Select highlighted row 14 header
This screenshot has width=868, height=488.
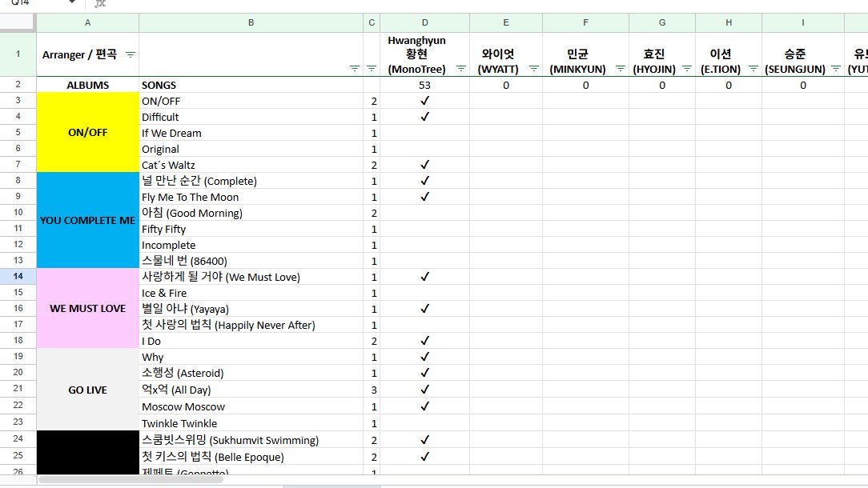18,276
